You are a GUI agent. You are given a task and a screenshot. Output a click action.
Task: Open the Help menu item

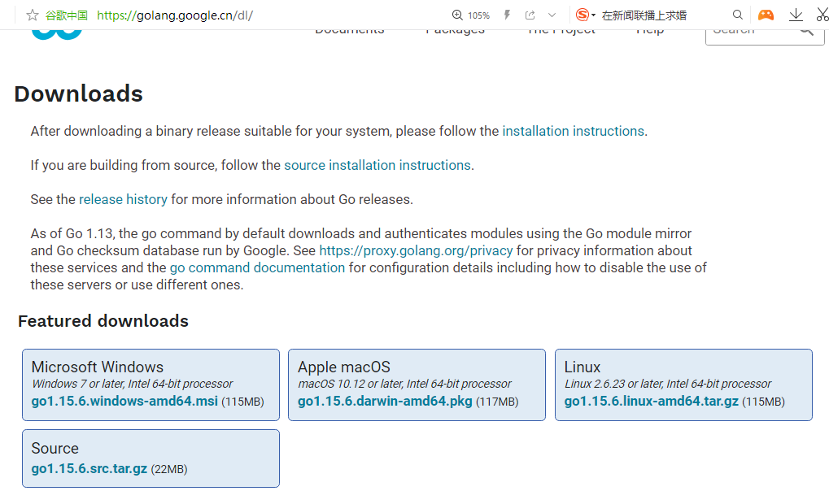650,32
